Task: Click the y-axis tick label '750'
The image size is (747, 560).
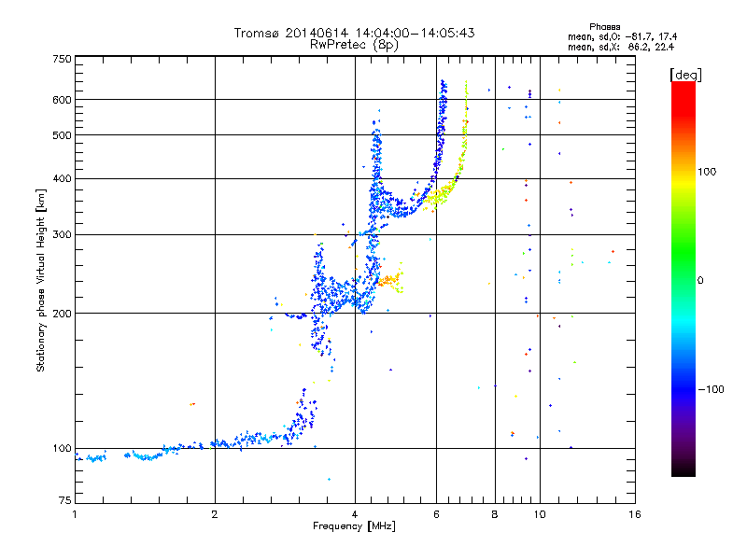Action: (x=62, y=59)
